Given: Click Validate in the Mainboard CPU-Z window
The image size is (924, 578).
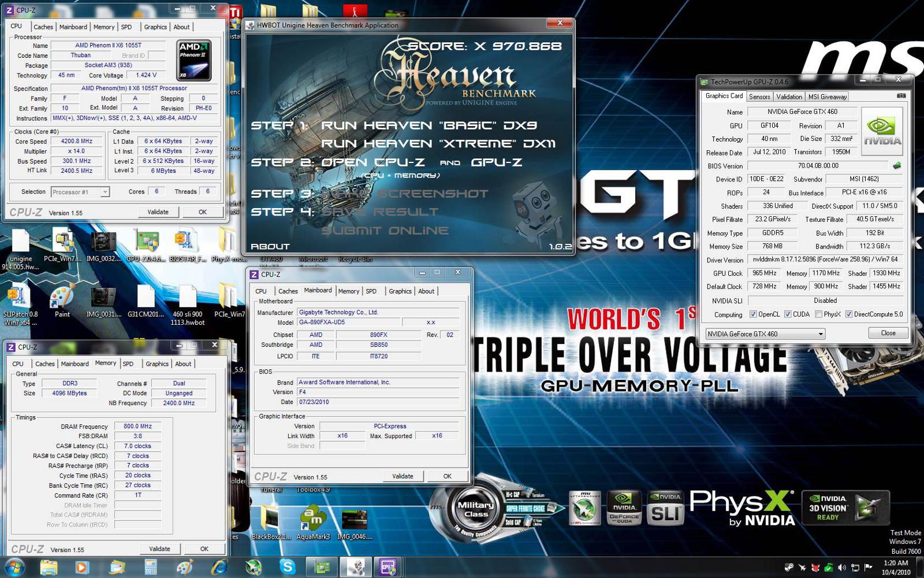Looking at the screenshot, I should tap(403, 476).
